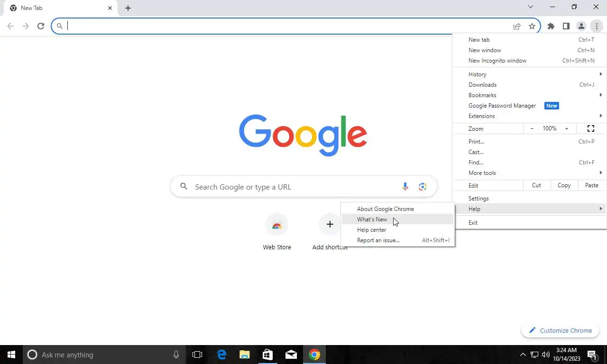The height and width of the screenshot is (364, 607).
Task: Reload the page with the refresh icon
Action: tap(41, 26)
